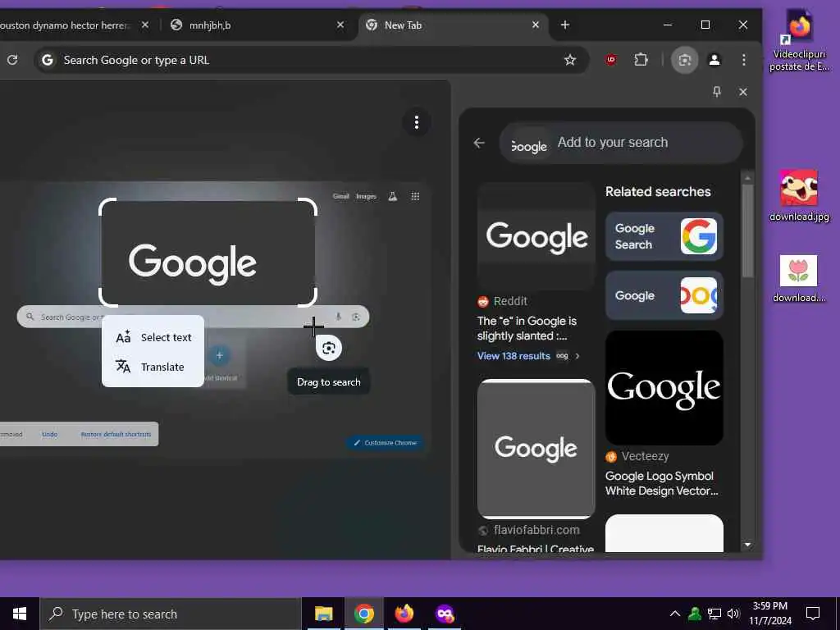The image size is (840, 630).
Task: Open the volume speaker icon
Action: [733, 614]
